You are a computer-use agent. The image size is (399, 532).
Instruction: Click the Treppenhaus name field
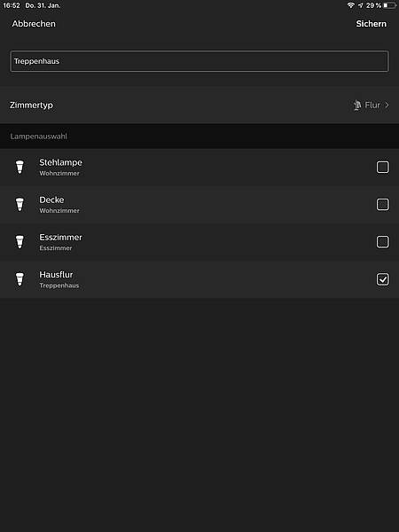[199, 61]
